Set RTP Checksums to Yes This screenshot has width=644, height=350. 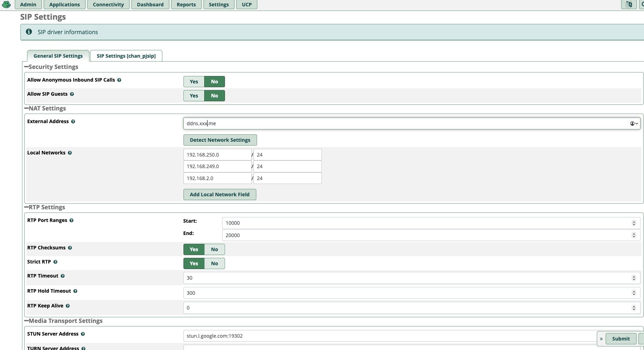[x=194, y=249]
